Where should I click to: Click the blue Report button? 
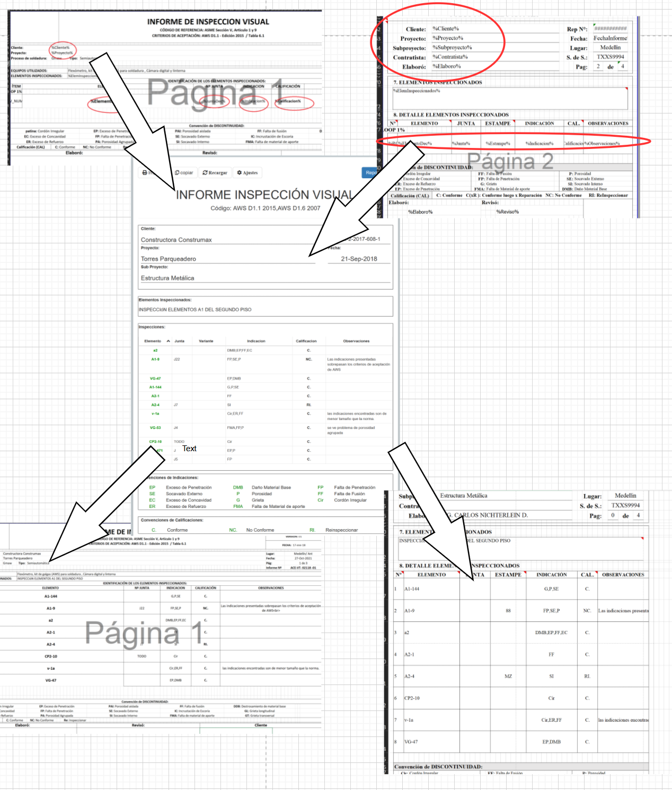pyautogui.click(x=370, y=173)
